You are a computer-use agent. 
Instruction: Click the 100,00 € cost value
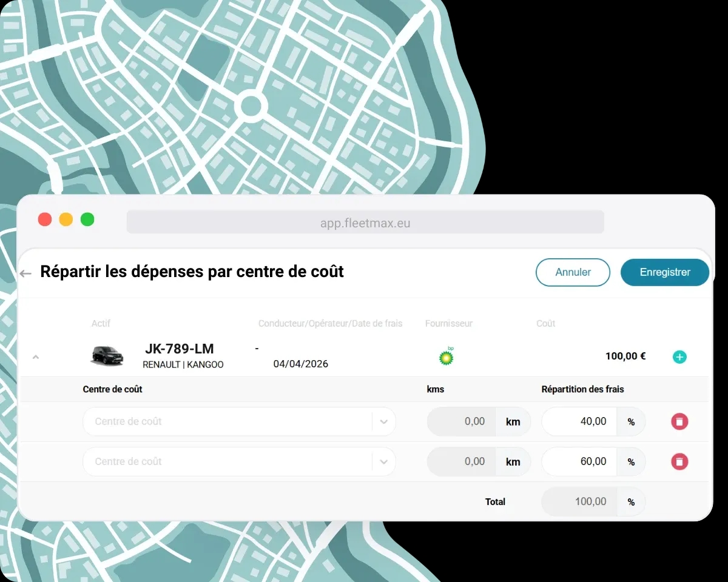click(x=625, y=356)
